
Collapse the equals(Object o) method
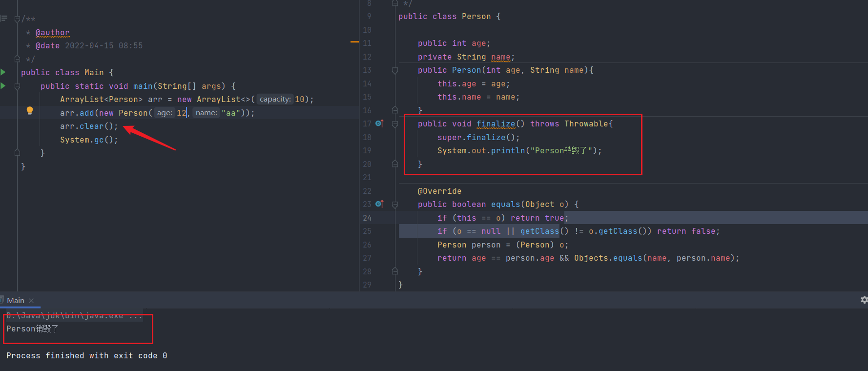pyautogui.click(x=395, y=205)
